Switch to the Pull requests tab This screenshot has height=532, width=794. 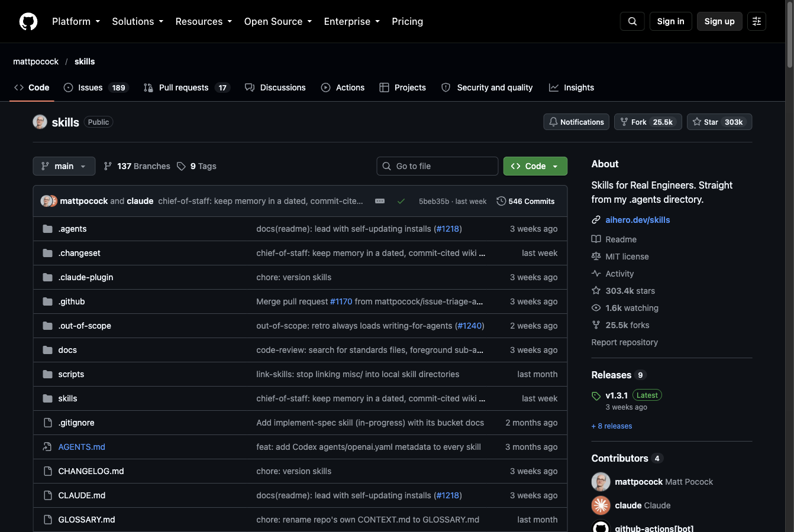click(x=186, y=87)
